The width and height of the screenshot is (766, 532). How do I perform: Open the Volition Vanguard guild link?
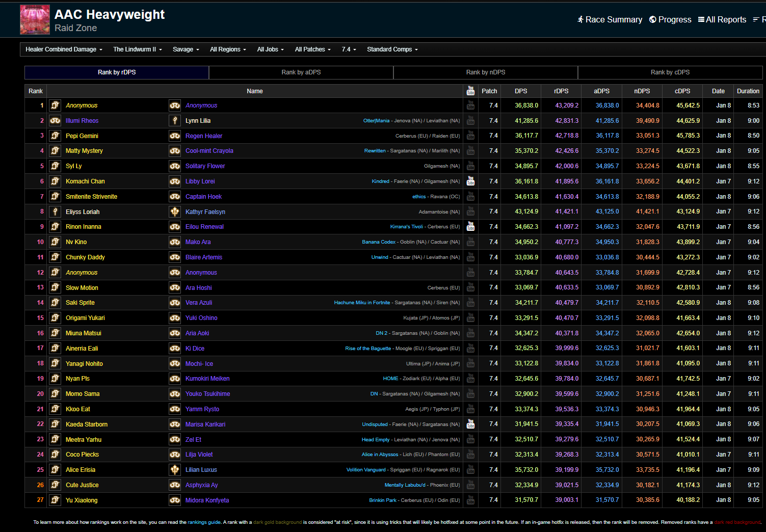point(366,470)
